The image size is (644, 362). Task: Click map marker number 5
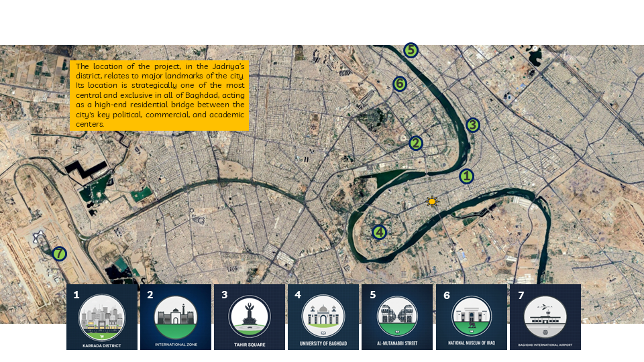[411, 50]
